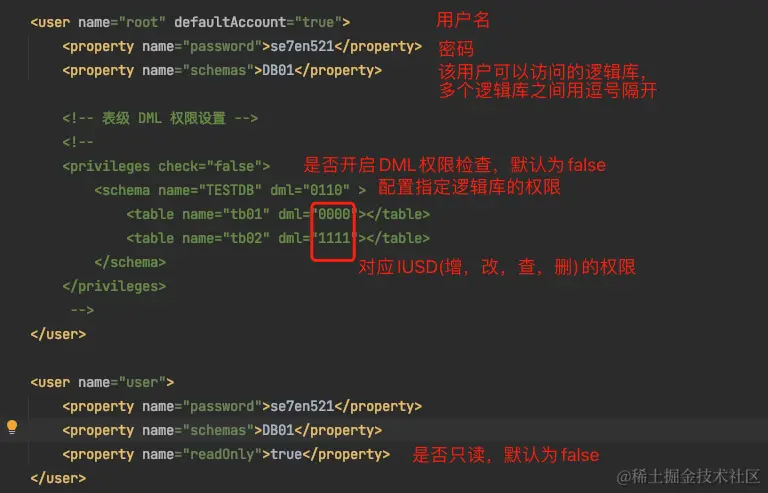Click the closing </schema> tag

coord(130,262)
